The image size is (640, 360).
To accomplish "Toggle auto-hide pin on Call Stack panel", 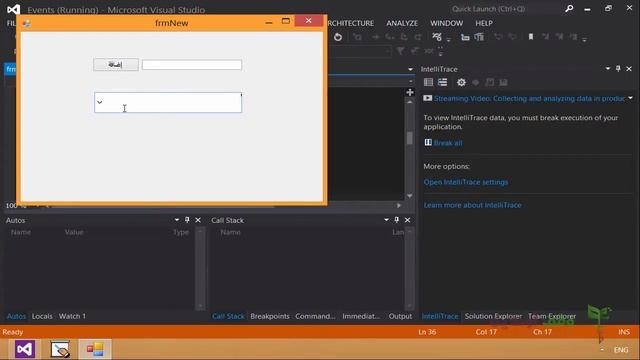I will [x=396, y=220].
